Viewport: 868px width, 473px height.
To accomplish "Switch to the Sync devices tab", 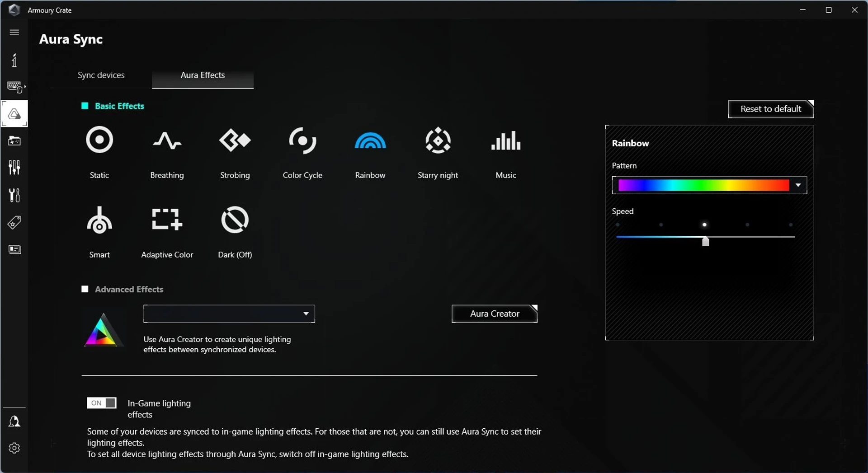I will (x=101, y=75).
